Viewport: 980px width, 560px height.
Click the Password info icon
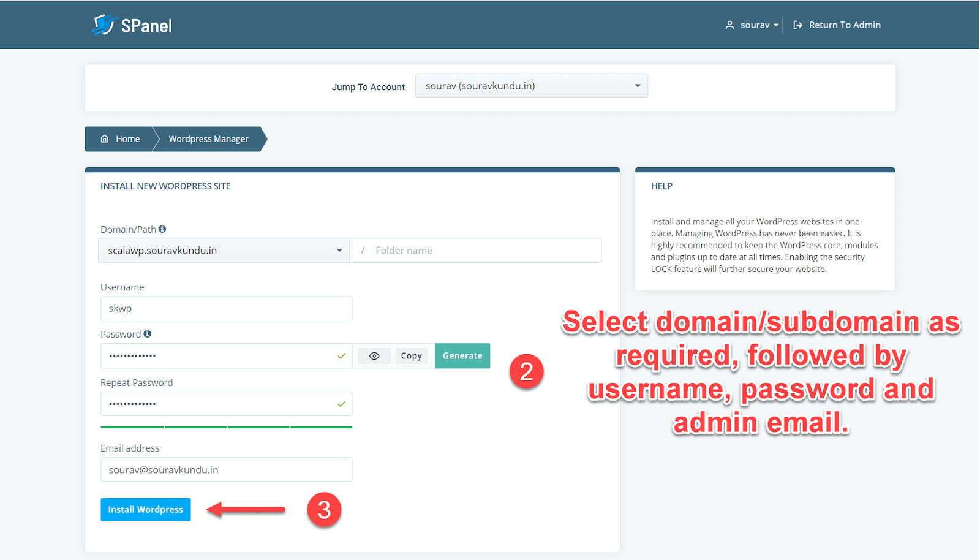click(148, 334)
